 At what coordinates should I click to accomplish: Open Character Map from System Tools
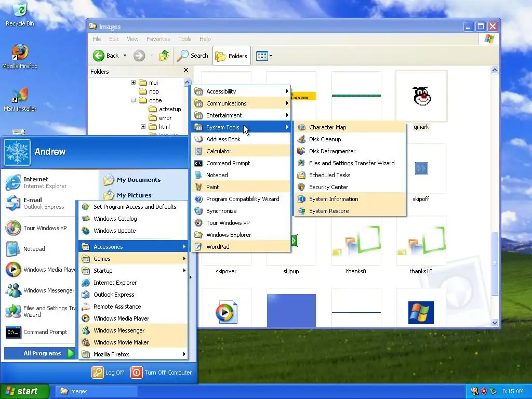pos(350,127)
